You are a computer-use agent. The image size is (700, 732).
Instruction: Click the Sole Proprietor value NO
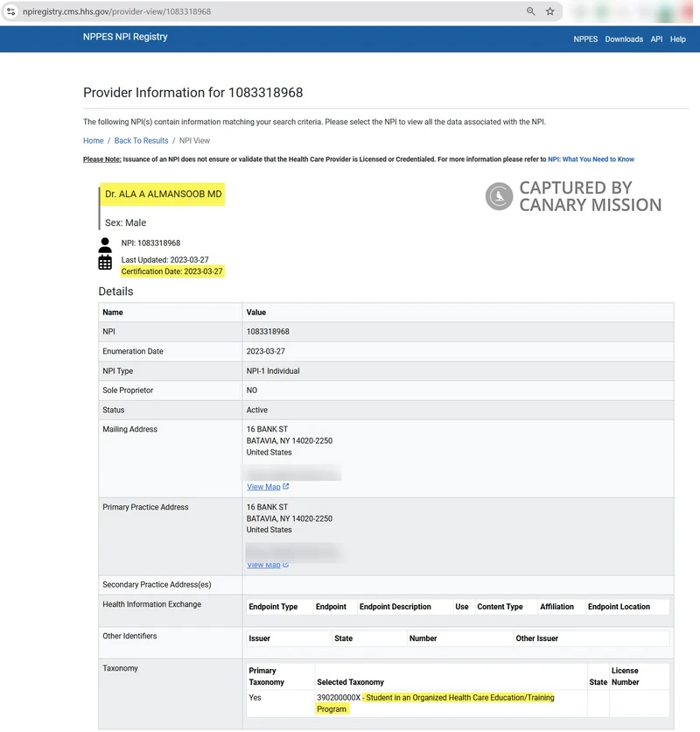coord(251,391)
